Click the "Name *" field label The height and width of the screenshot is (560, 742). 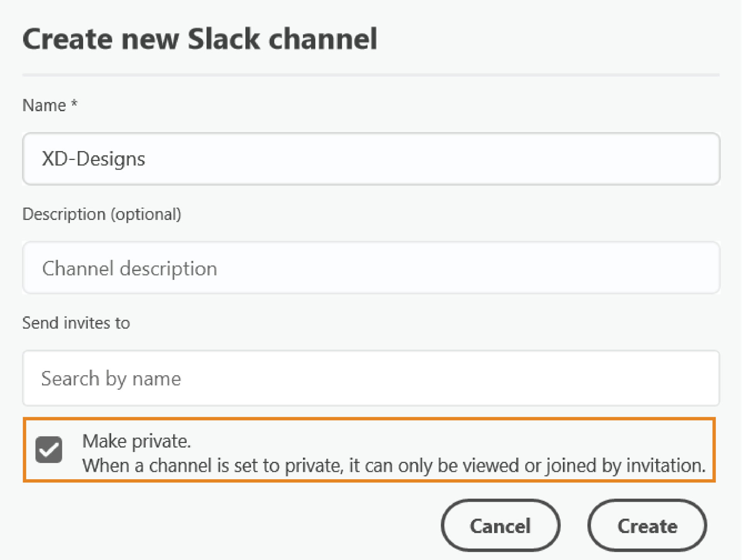click(x=44, y=105)
